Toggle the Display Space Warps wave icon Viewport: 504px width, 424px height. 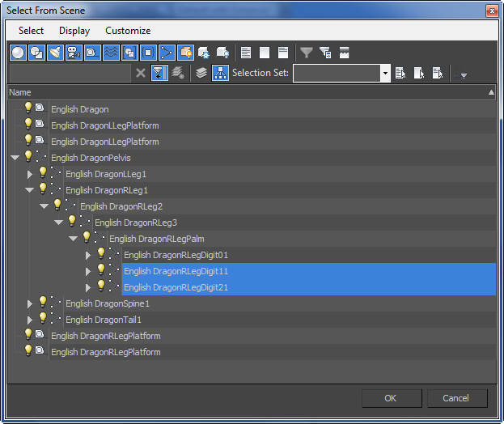(x=111, y=53)
